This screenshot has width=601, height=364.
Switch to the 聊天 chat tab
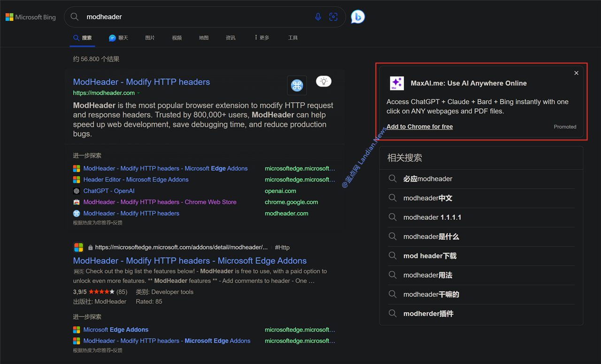coord(118,38)
